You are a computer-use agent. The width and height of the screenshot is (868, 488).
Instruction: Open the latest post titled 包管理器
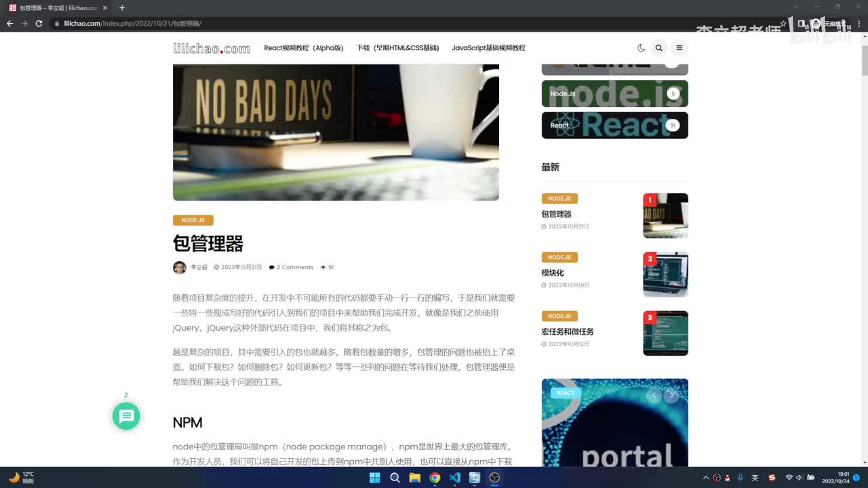tap(557, 214)
